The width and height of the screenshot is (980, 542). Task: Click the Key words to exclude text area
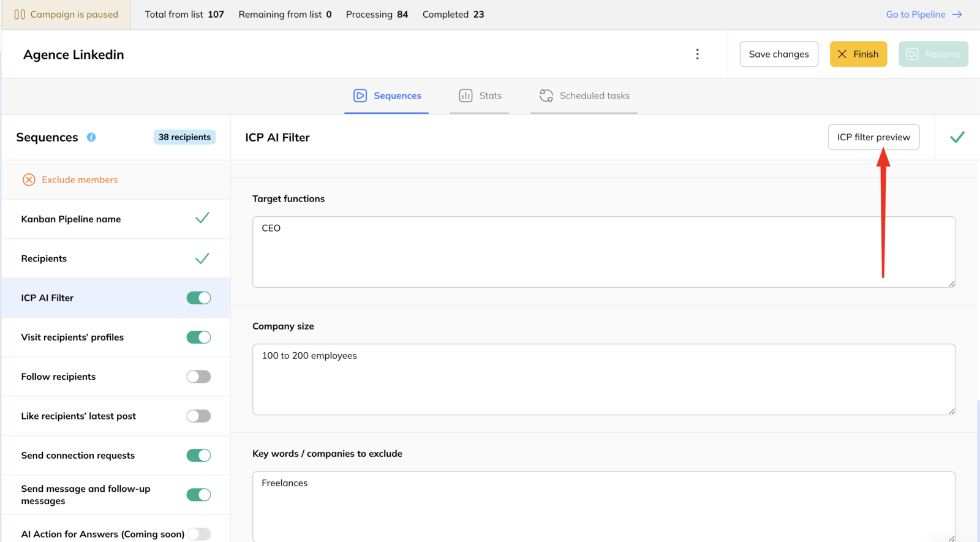[x=604, y=506]
